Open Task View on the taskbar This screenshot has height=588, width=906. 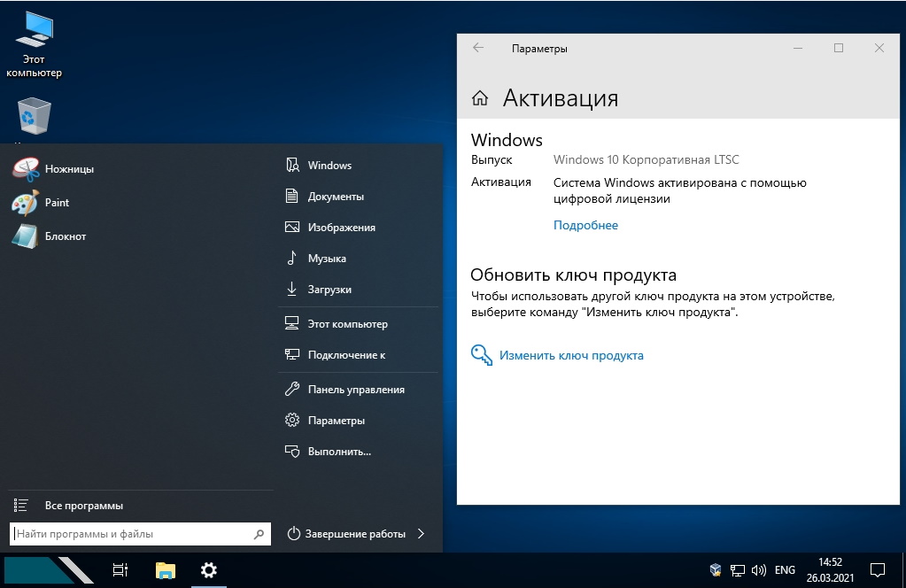[x=120, y=570]
